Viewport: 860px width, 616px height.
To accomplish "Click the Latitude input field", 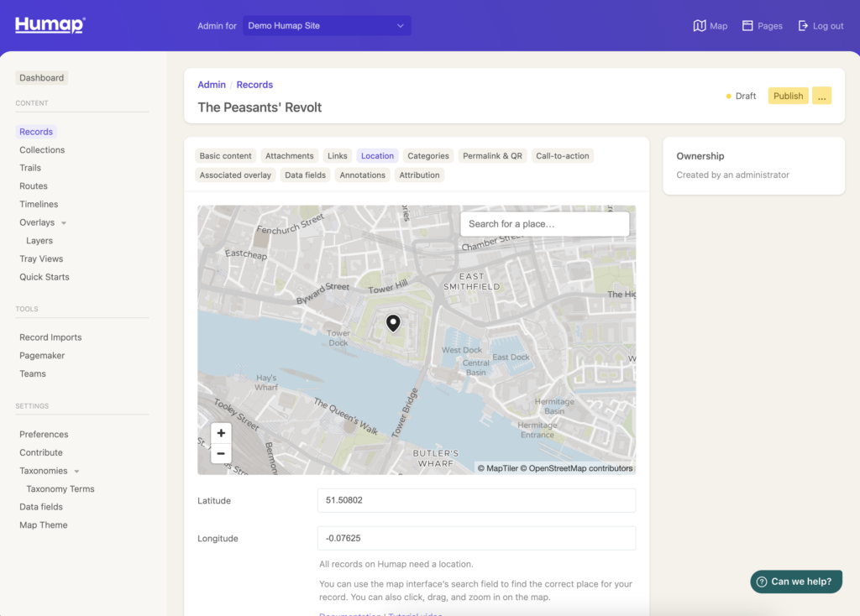I will 476,500.
